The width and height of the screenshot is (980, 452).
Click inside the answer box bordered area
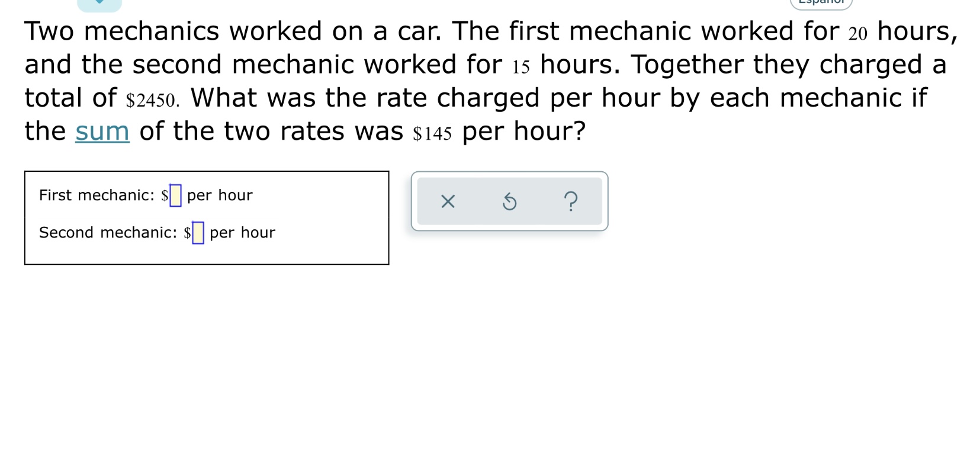206,217
